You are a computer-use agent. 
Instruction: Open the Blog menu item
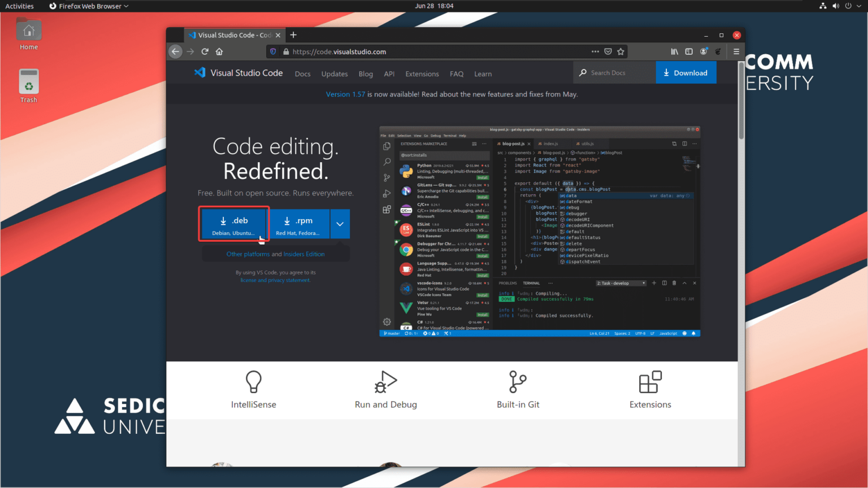point(366,74)
